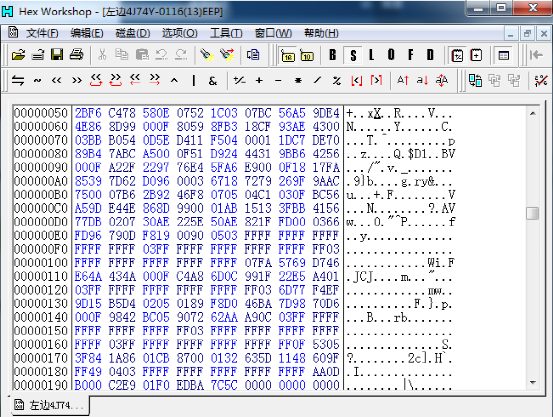This screenshot has height=417, width=553.
Task: Apply the AND ampersand operation
Action: pyautogui.click(x=213, y=81)
